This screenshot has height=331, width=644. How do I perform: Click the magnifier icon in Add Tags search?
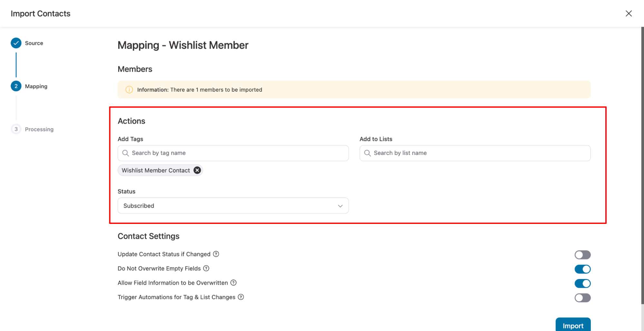point(125,153)
